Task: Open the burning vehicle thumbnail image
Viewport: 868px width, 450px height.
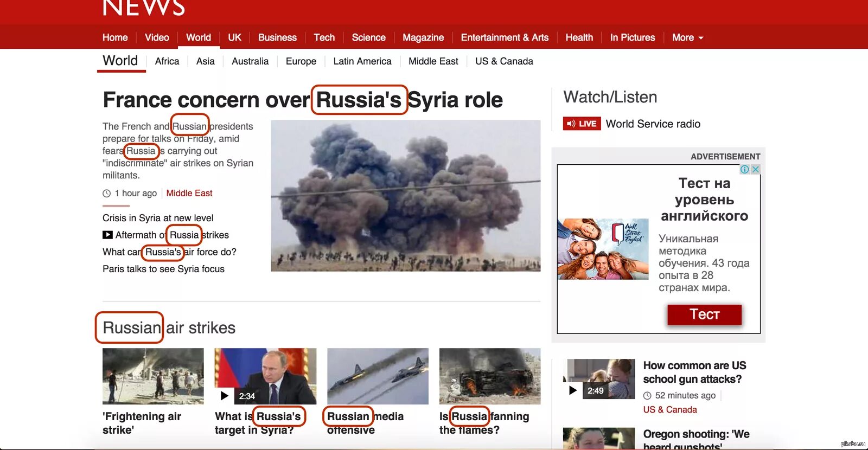Action: [490, 376]
